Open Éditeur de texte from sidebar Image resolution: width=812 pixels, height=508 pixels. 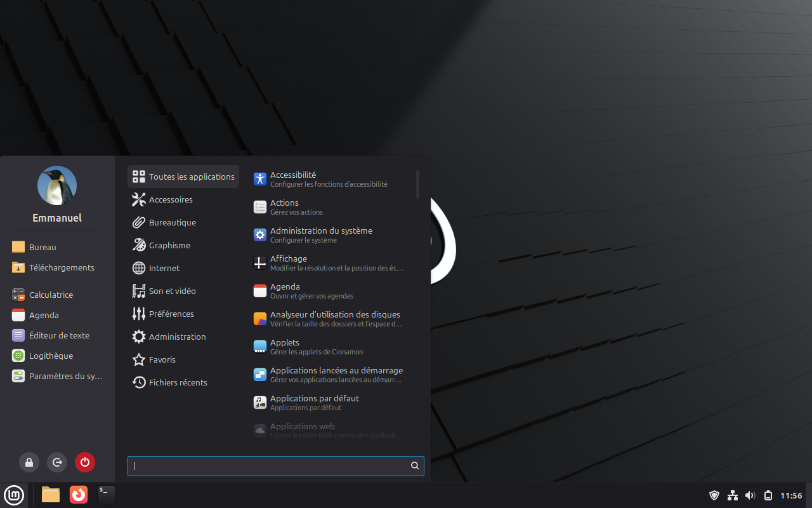click(57, 335)
